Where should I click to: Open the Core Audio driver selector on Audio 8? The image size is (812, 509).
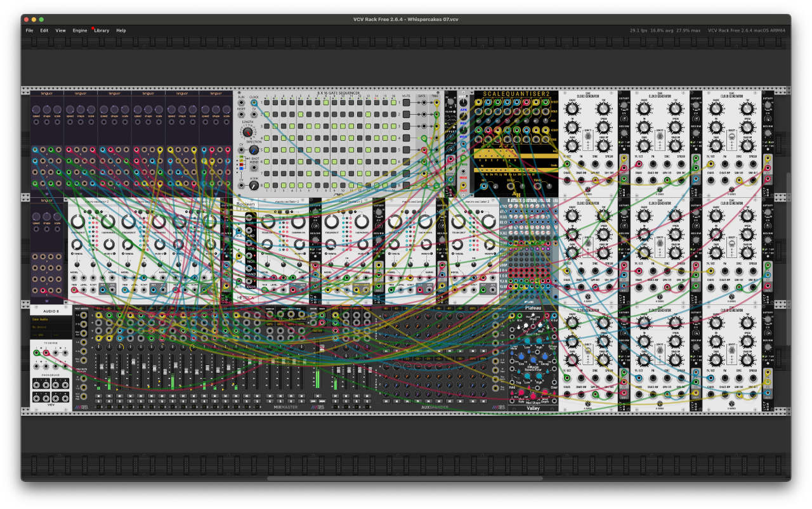[51, 320]
